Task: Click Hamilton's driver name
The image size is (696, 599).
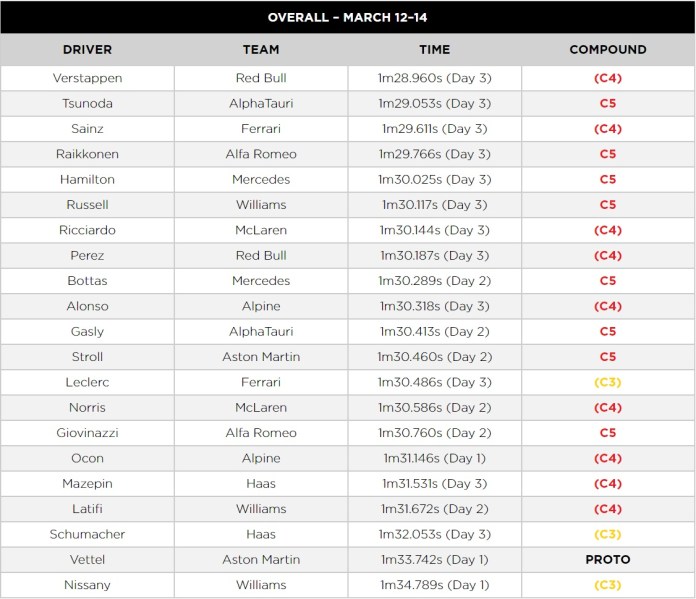Action: coord(87,180)
